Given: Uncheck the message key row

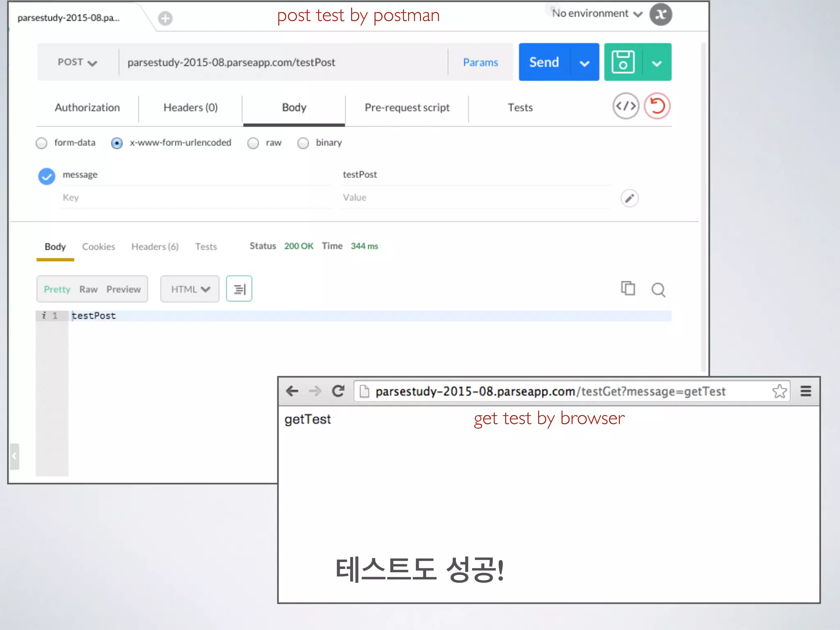Looking at the screenshot, I should click(x=46, y=176).
